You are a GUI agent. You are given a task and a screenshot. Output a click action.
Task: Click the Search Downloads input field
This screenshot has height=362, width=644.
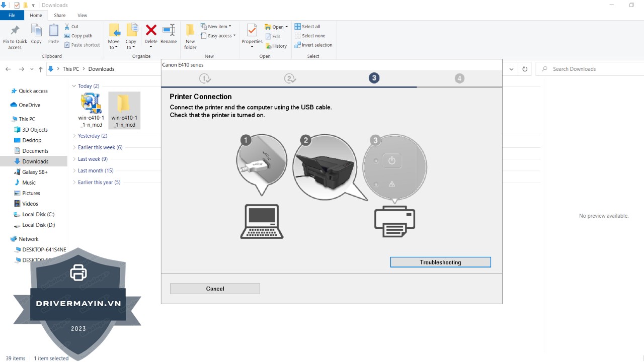pos(589,69)
